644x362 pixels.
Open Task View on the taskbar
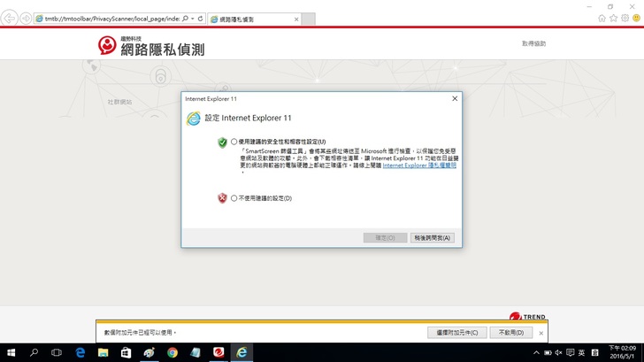[57, 352]
